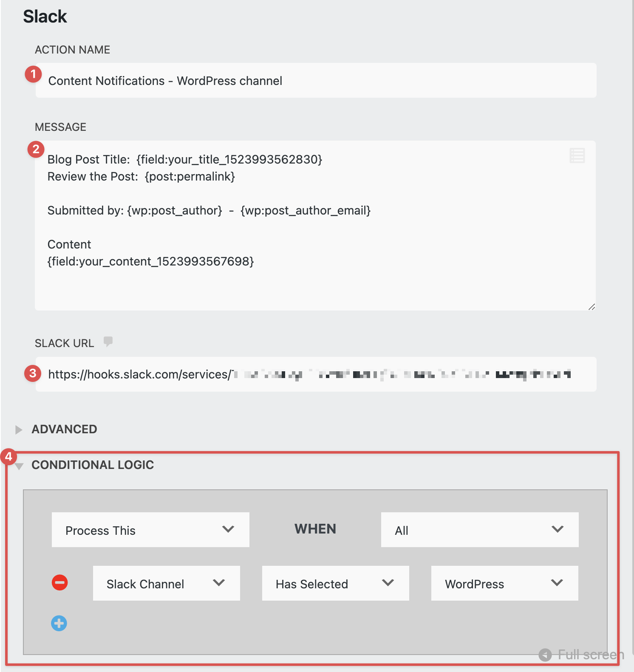Open the All match-type dropdown
Screen dimensions: 634x672
click(479, 530)
